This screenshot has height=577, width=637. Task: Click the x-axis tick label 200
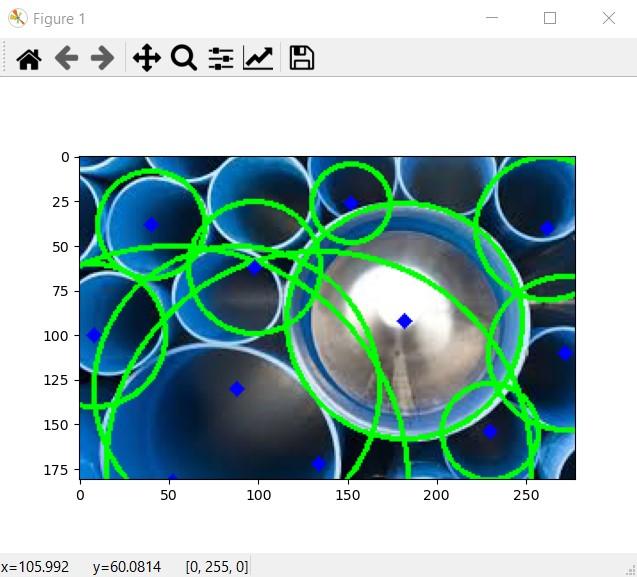click(x=436, y=495)
